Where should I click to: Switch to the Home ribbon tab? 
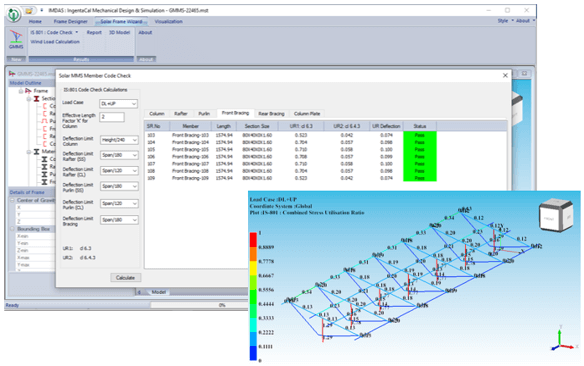(35, 22)
